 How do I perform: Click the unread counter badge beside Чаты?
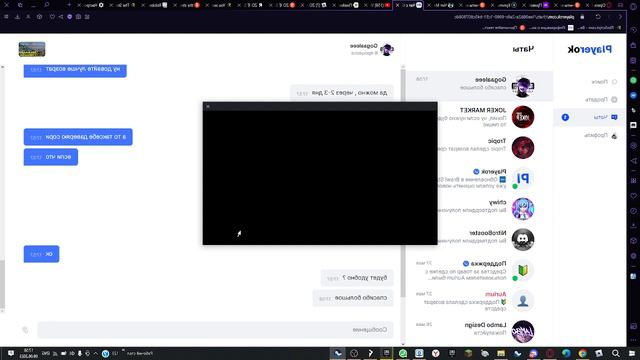565,118
